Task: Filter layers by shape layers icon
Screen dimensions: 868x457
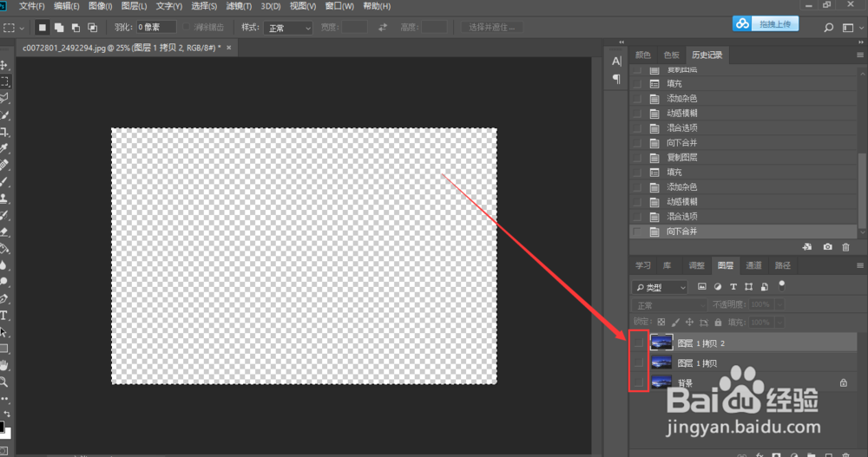Action: coord(749,286)
